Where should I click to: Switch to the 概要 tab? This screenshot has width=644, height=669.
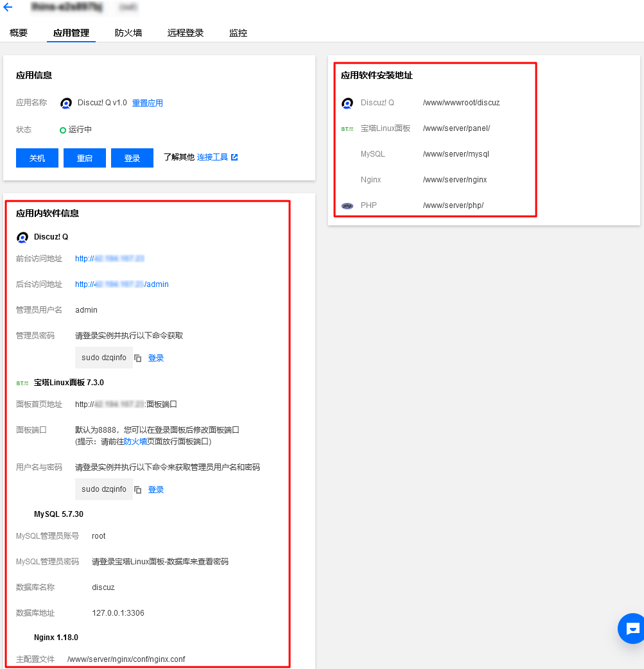[x=19, y=33]
